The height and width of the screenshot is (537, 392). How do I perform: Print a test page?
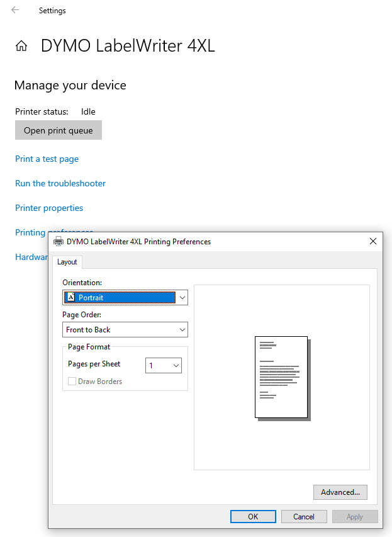click(47, 159)
